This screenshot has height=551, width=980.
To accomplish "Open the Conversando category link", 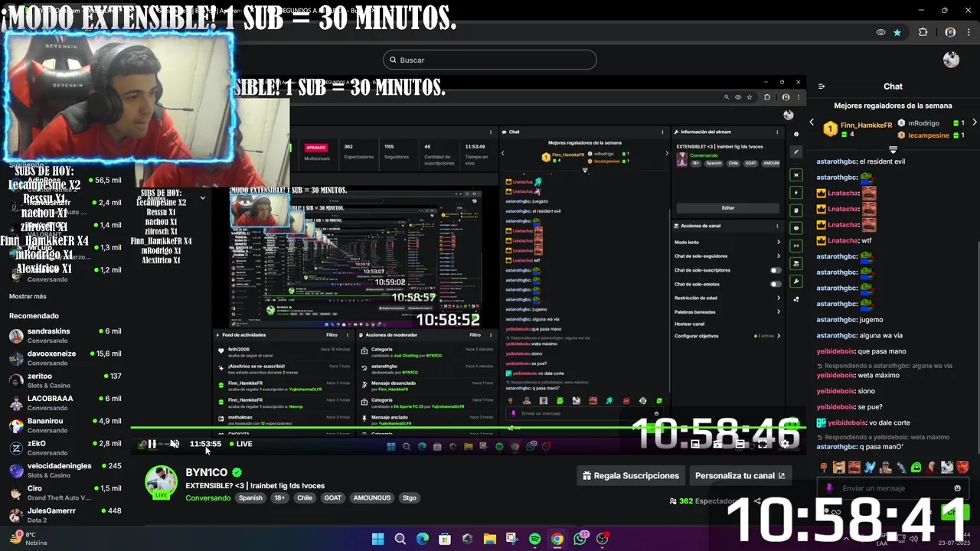I will pos(207,498).
